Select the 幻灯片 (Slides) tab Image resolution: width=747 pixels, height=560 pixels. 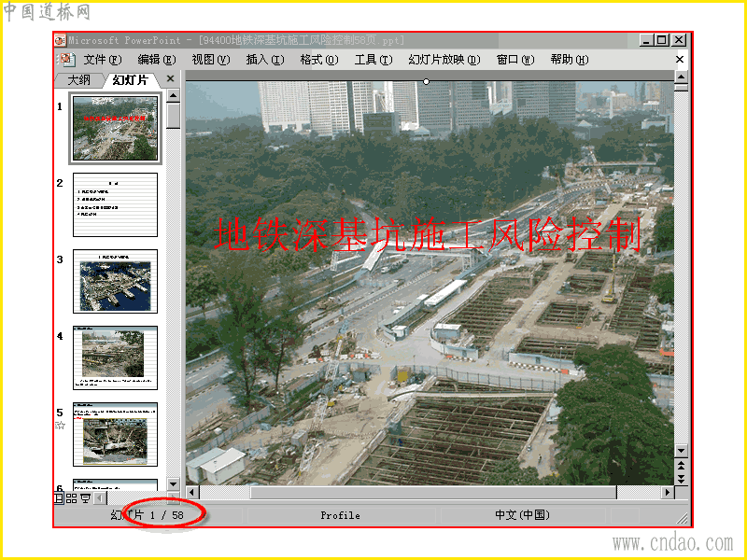coord(130,80)
